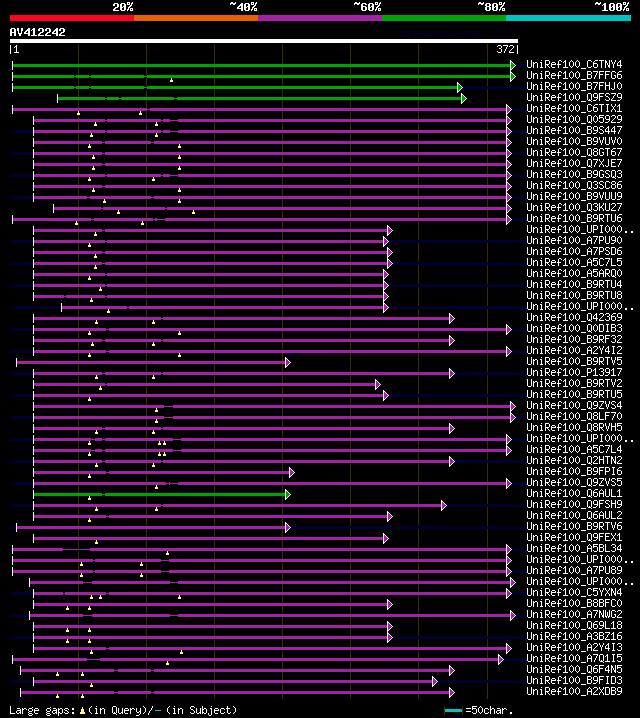The image size is (640, 718).
Task: Click the green ~80% identity legend segment
Action: (x=444, y=18)
